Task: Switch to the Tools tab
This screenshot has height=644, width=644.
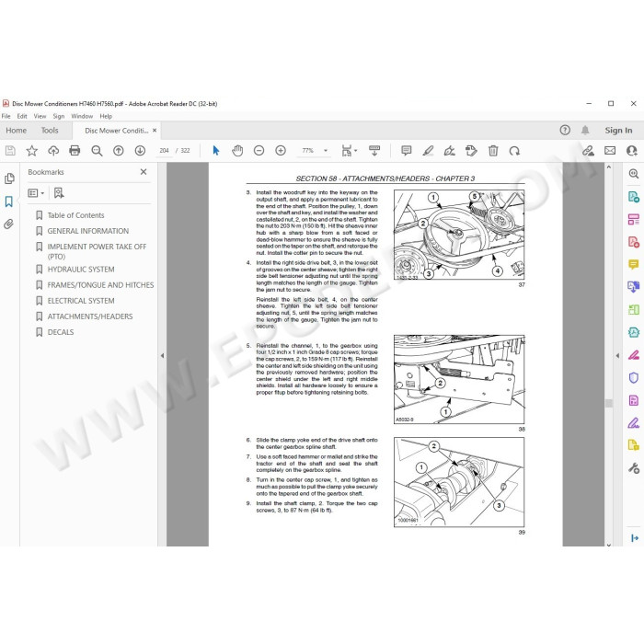Action: tap(50, 131)
